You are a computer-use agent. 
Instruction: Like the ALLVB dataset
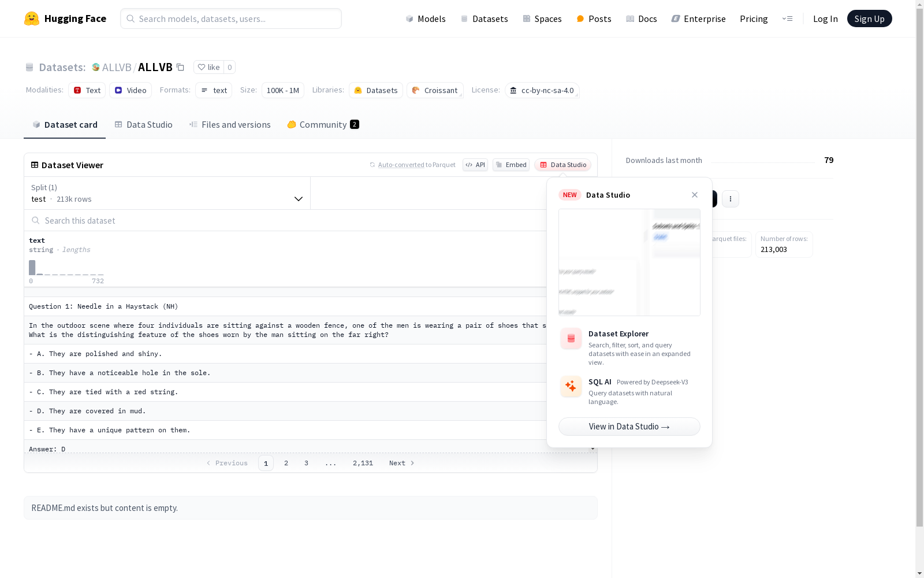click(208, 67)
